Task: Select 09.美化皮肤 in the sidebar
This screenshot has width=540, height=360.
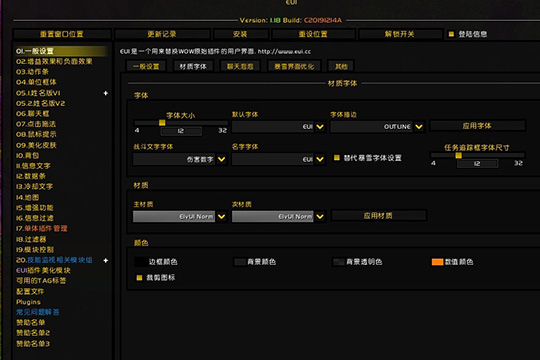Action: click(x=36, y=145)
